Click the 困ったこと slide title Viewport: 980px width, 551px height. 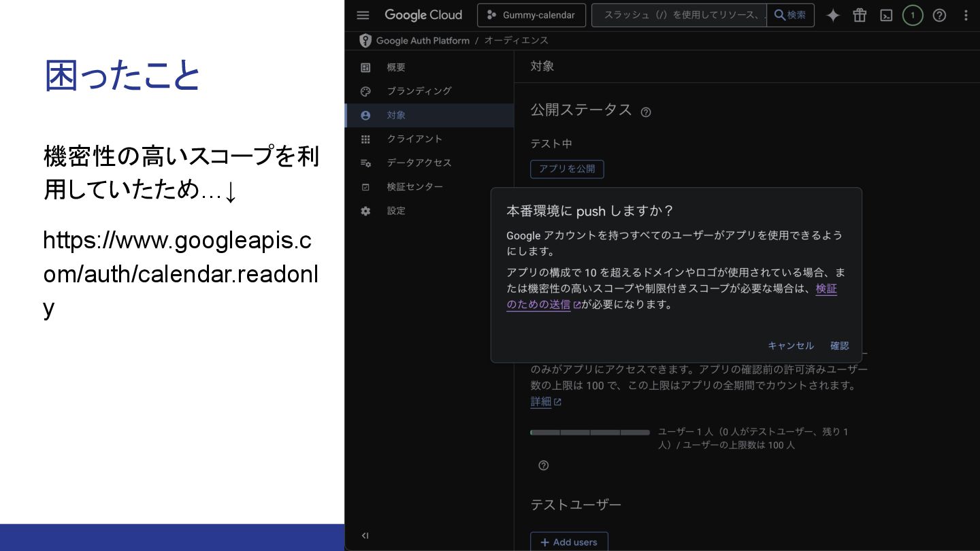click(x=122, y=76)
